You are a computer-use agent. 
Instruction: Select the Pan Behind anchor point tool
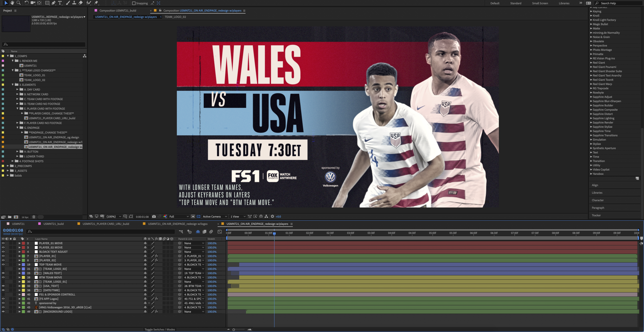pos(39,3)
